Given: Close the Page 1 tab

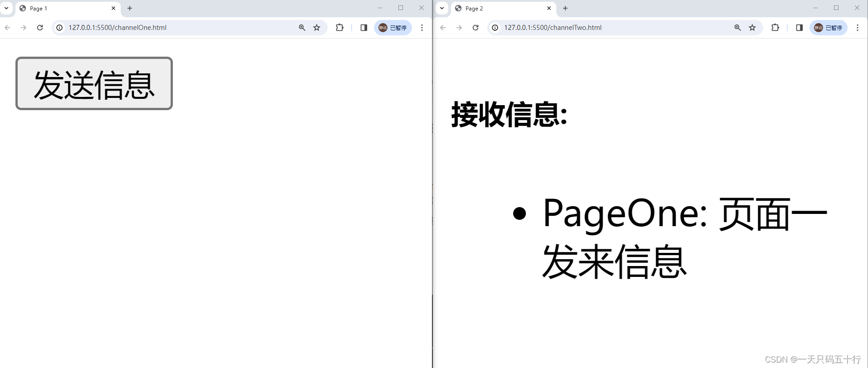Looking at the screenshot, I should pyautogui.click(x=113, y=8).
